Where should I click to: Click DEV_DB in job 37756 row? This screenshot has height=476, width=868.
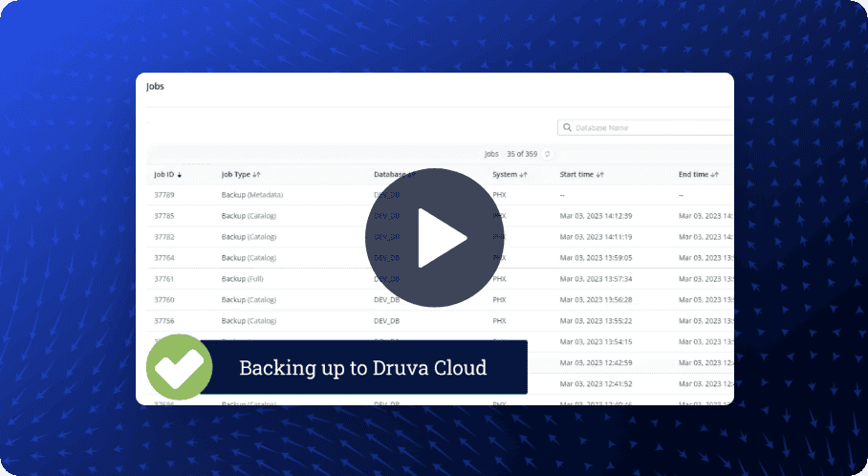[386, 321]
